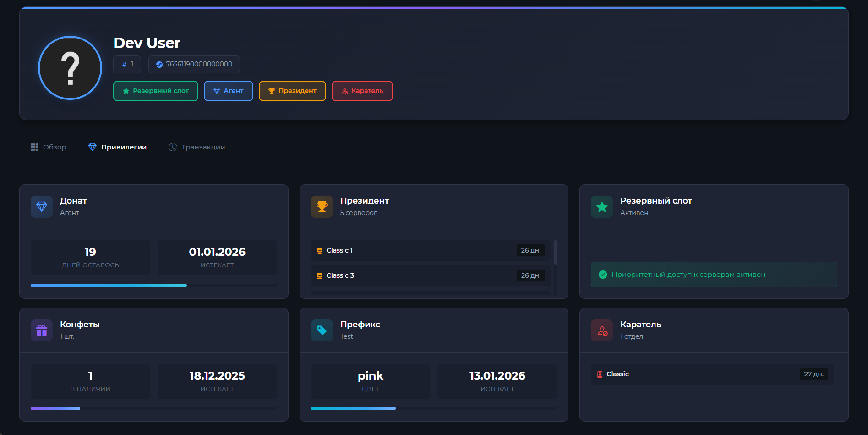868x435 pixels.
Task: Click the red Каратель badge
Action: (x=362, y=91)
